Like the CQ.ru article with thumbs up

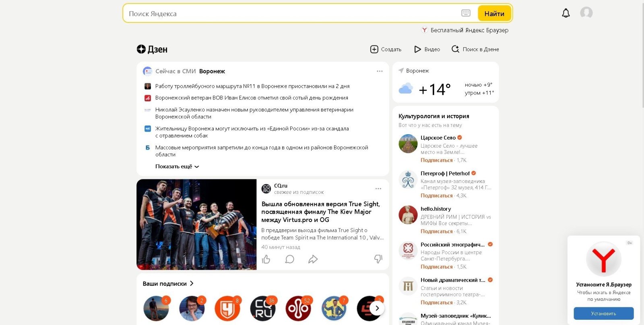click(266, 259)
